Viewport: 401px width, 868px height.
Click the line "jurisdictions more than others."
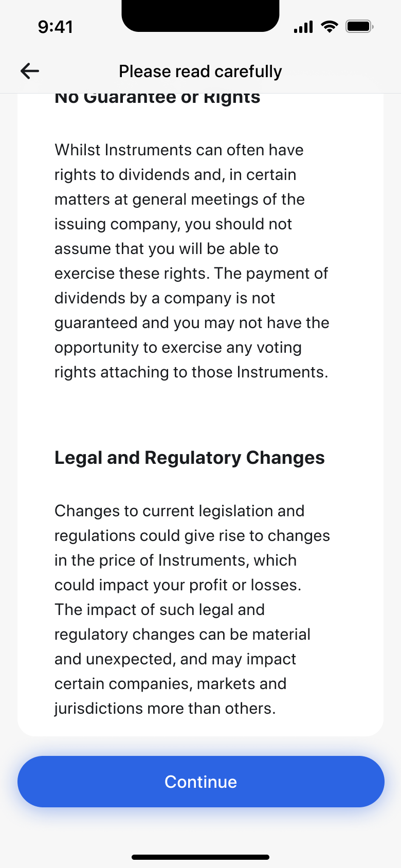165,709
